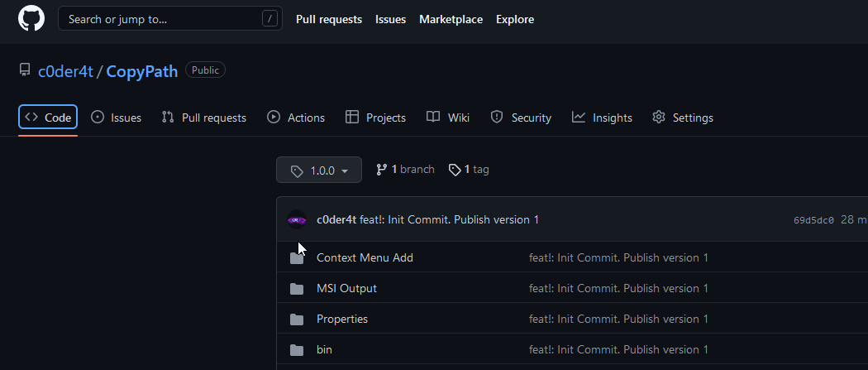This screenshot has height=370, width=868.
Task: Focus the Search or jump to field
Action: point(161,19)
